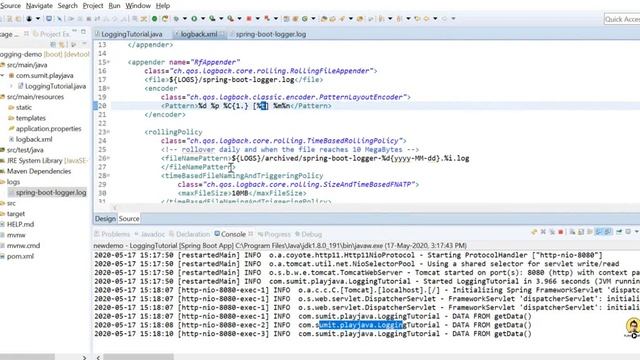Switch to the Source view tab
640x360 pixels.
click(129, 219)
